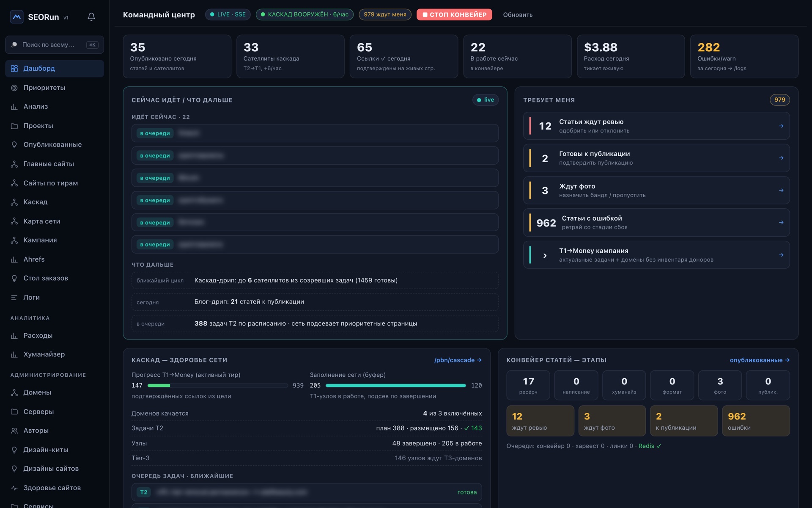Click the Блог-дрип 21 статей row
812x508 pixels.
[315, 302]
